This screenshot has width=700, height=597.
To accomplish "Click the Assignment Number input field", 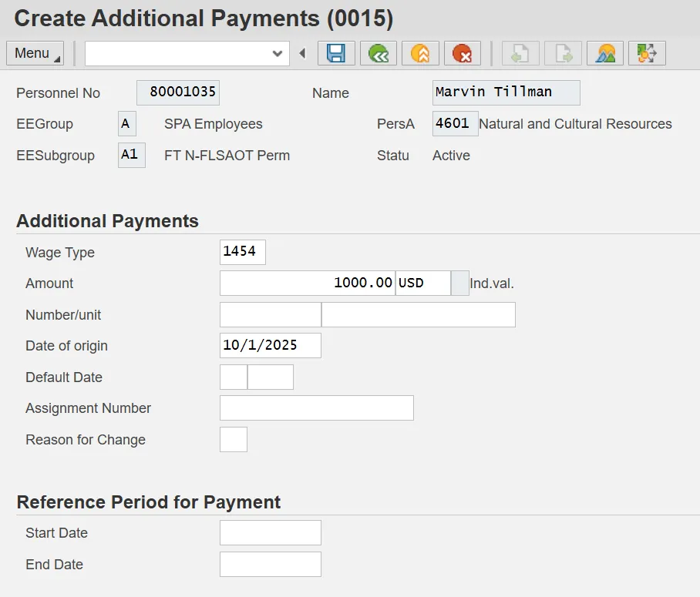I will click(316, 408).
